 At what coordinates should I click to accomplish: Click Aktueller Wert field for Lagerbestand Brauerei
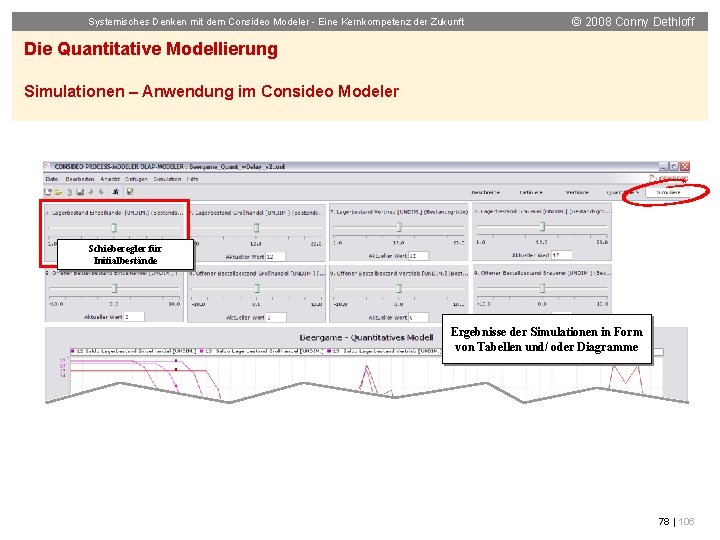562,255
